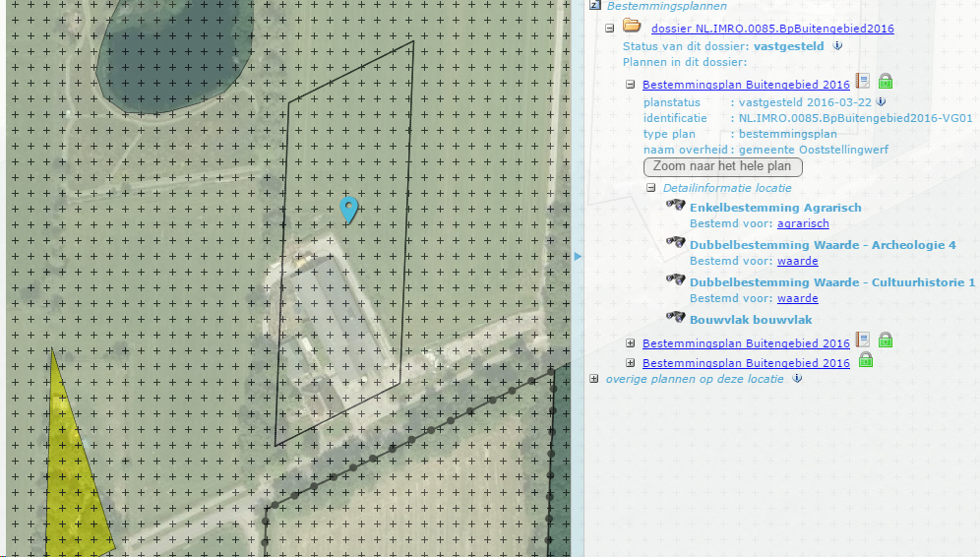Open notebook icon of second collapsed Bestemmingsplan
This screenshot has width=980, height=557.
coord(863,340)
